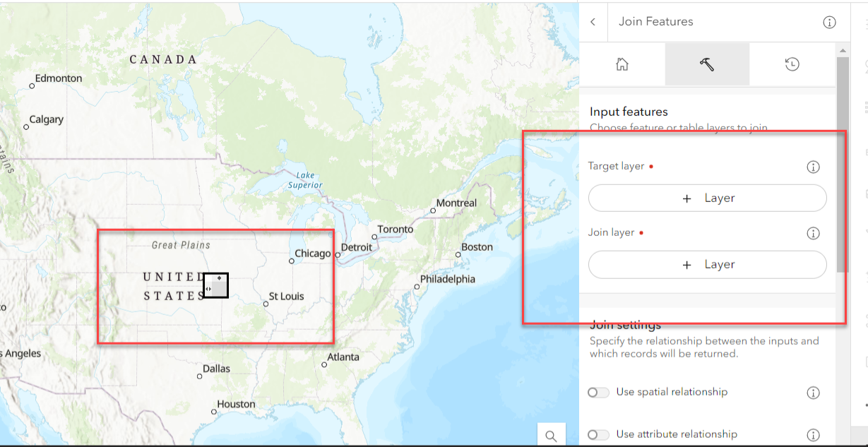The width and height of the screenshot is (868, 447).
Task: Click the scrollbar up arrow in the panel
Action: pyautogui.click(x=842, y=50)
